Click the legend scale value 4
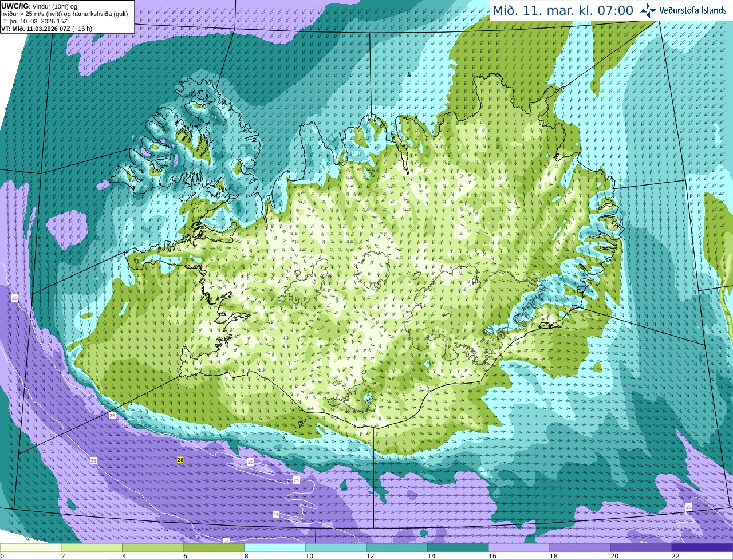The width and height of the screenshot is (733, 560). click(124, 556)
